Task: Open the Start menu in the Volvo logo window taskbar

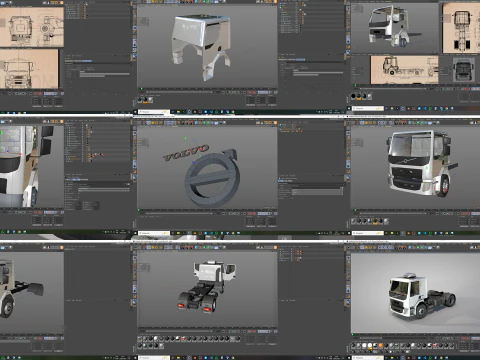Action: pyautogui.click(x=135, y=233)
